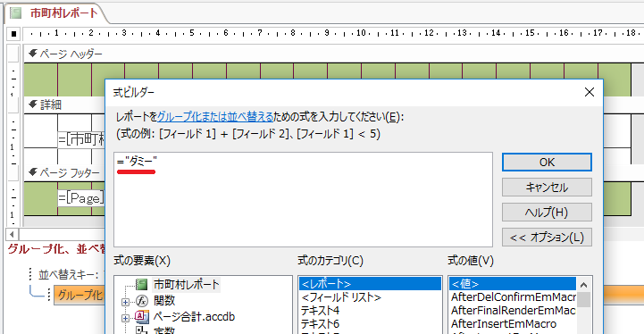Select AfterFinalRenderEmMacro in the values list
Image resolution: width=644 pixels, height=334 pixels.
coord(513,310)
